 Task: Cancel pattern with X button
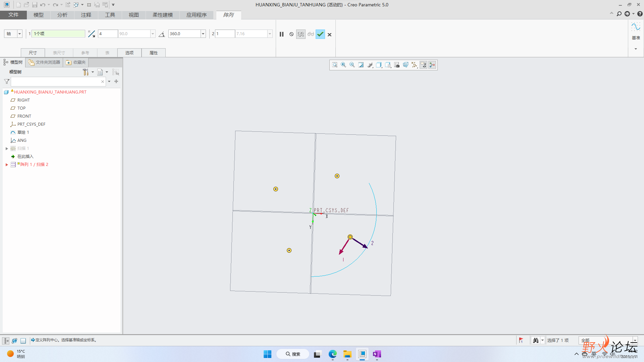pyautogui.click(x=330, y=35)
